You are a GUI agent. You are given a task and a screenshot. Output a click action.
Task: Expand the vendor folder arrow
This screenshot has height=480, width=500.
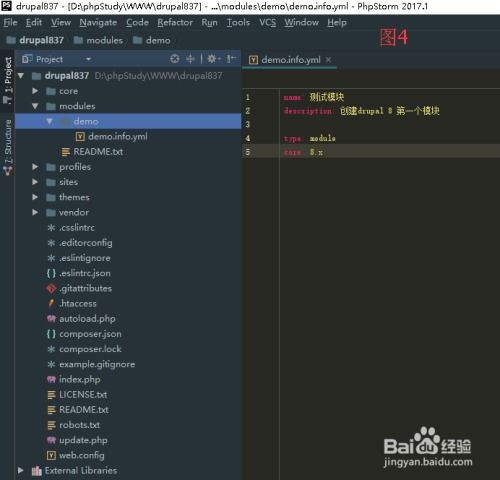click(35, 212)
